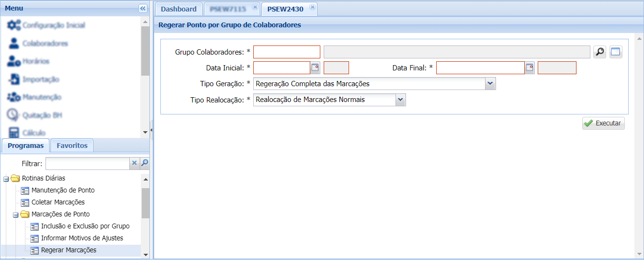Open Manutenção de Ponto program
The width and height of the screenshot is (644, 260).
63,190
